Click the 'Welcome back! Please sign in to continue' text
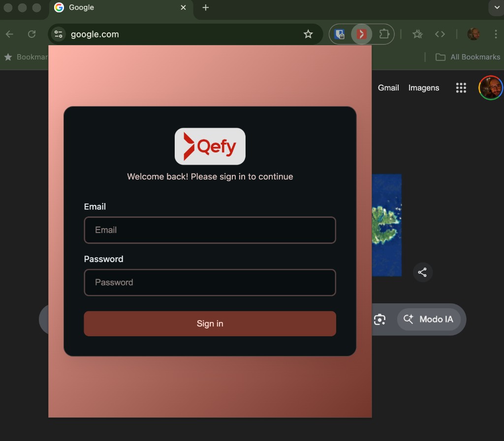Viewport: 504px width, 441px height. (210, 176)
